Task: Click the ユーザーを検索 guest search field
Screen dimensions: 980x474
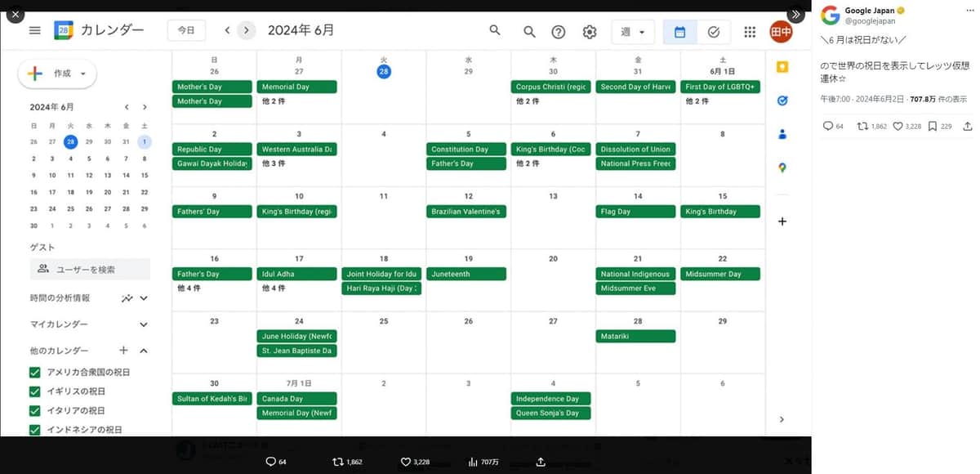Action: 90,269
